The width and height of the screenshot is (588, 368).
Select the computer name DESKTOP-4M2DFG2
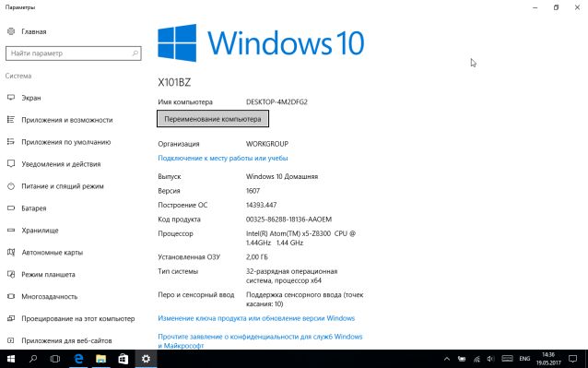coord(276,102)
